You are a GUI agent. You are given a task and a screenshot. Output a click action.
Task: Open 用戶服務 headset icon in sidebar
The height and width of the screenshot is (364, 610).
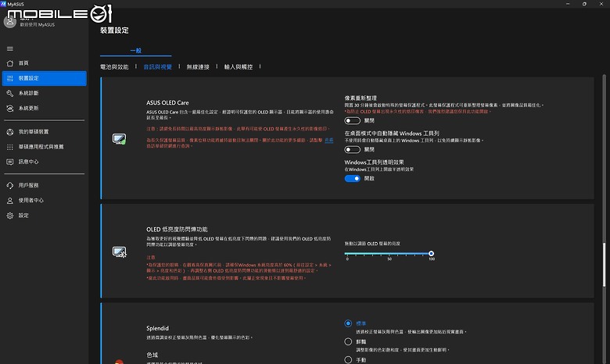tap(9, 185)
